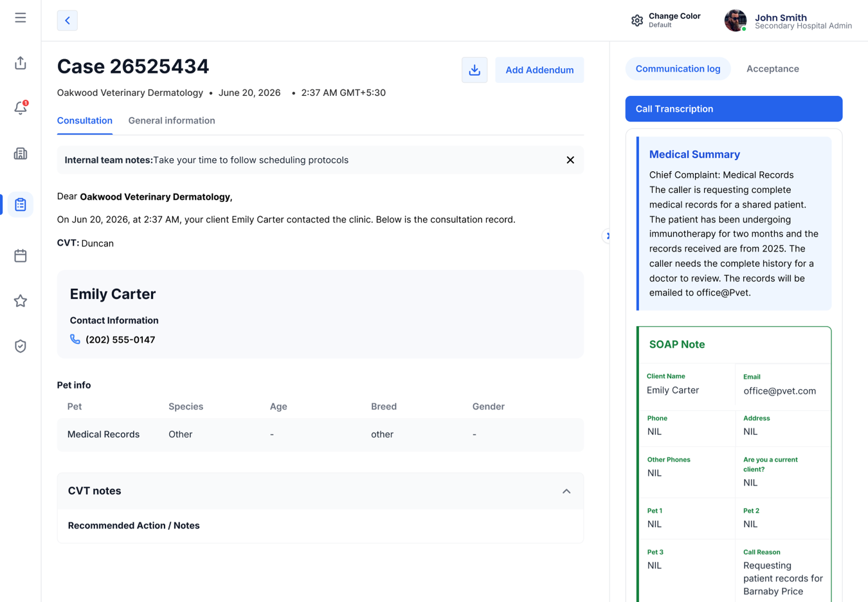Collapse the CVT notes section
Image resolution: width=868 pixels, height=602 pixels.
click(x=566, y=491)
